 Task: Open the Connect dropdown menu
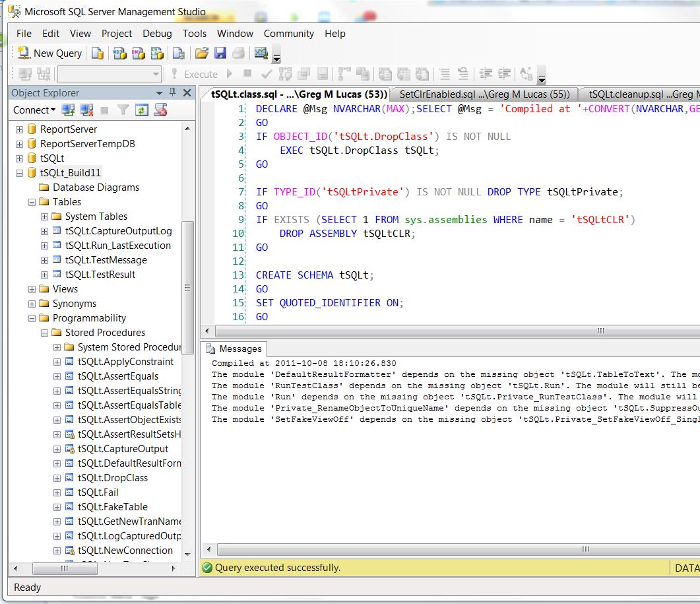pyautogui.click(x=52, y=110)
